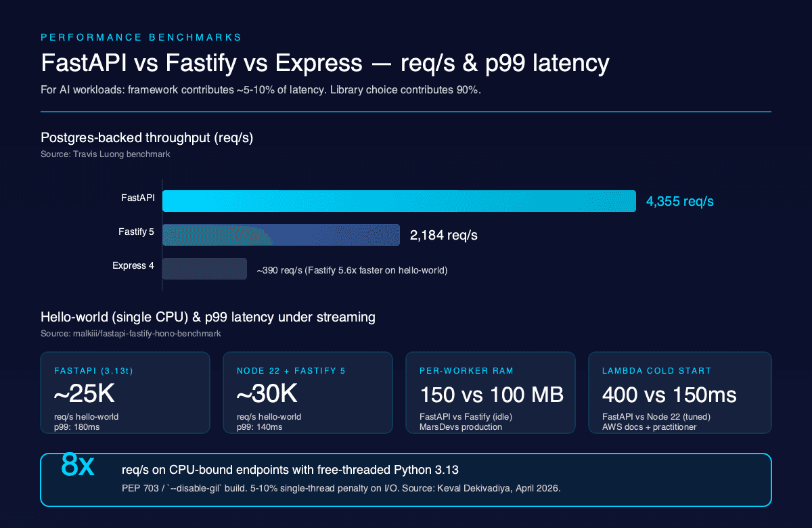The image size is (812, 528).
Task: Click the 'Fastify 5' bar label
Action: [x=136, y=232]
